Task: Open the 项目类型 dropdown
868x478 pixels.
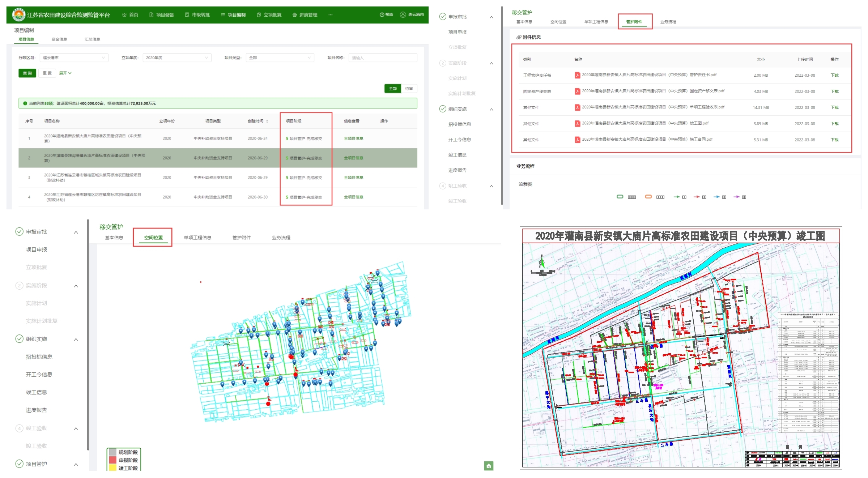Action: click(x=280, y=57)
